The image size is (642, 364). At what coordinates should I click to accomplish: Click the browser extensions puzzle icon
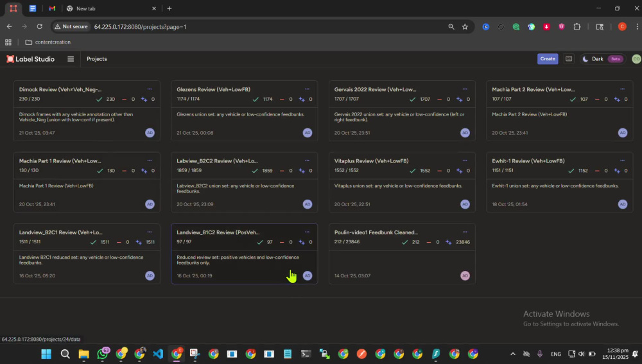[x=577, y=26]
